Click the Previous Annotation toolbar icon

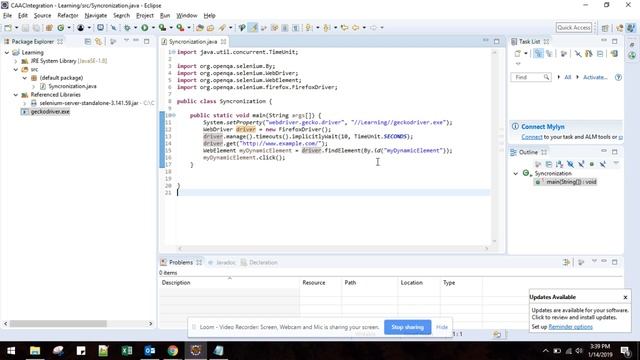pos(327,28)
